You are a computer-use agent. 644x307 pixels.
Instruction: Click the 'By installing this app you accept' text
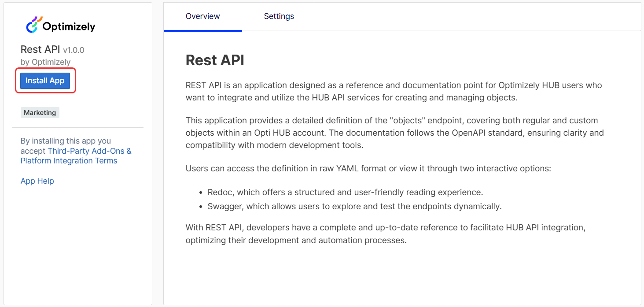pos(66,146)
